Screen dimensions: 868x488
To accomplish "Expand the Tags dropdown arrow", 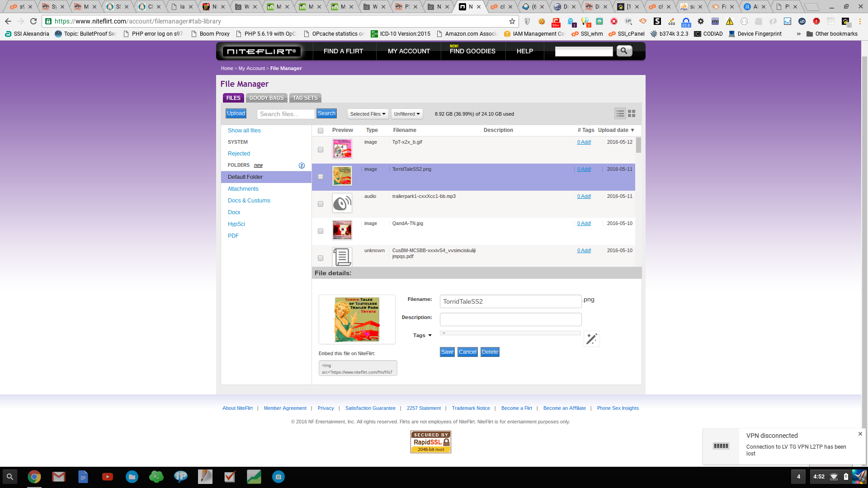I will click(x=429, y=335).
